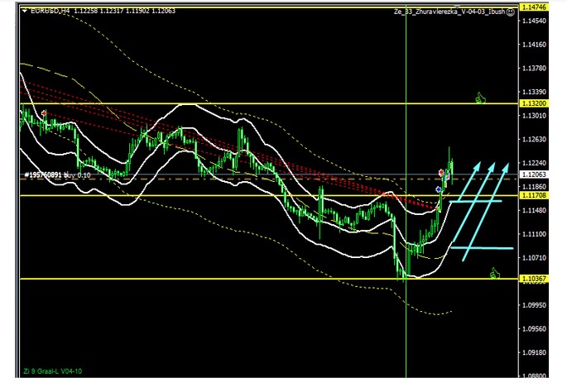Click the Zi 9 Graal-L V04-10 label
Screen dimensions: 567x392
51,370
